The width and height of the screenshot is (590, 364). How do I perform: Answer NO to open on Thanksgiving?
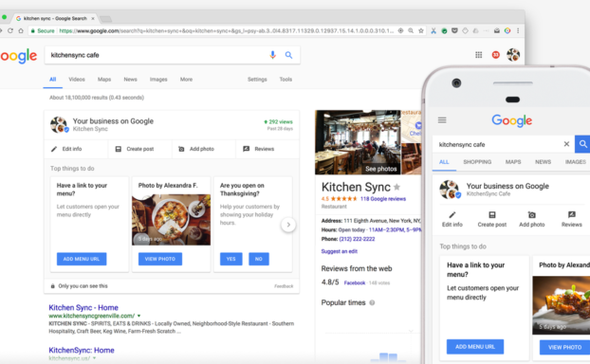(259, 259)
